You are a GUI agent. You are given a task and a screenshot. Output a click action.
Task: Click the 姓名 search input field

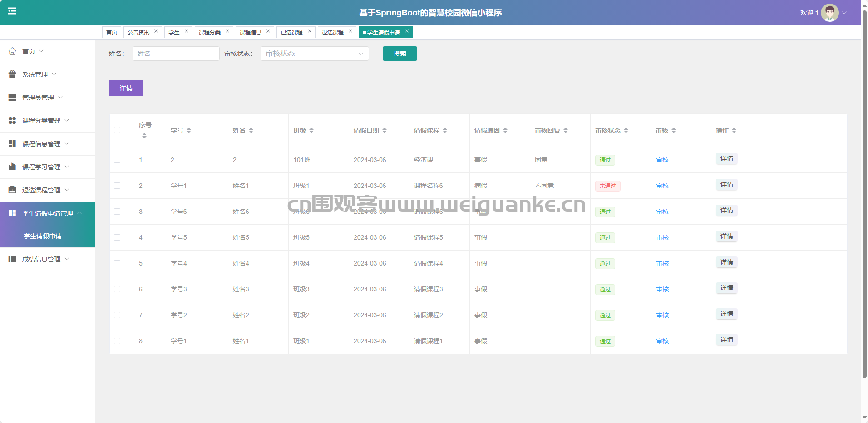point(176,54)
